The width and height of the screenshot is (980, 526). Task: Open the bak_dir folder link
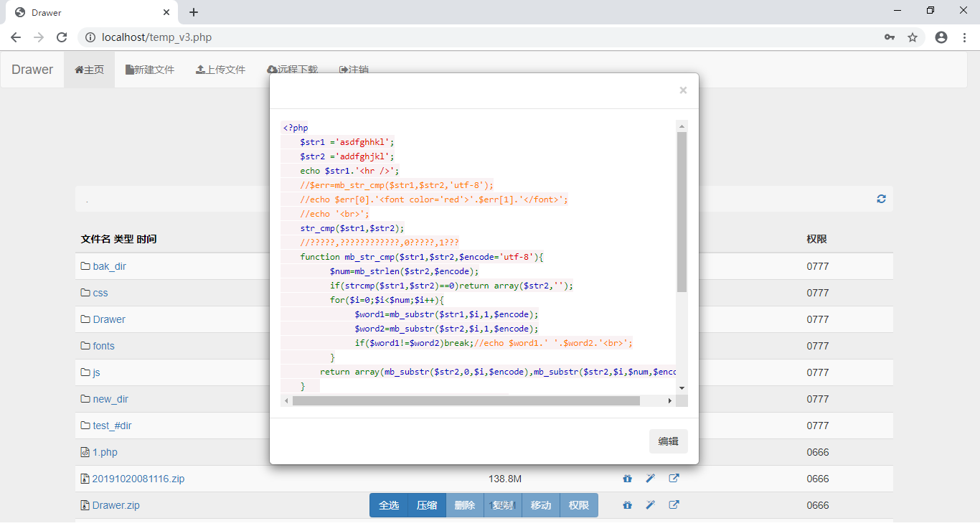(x=109, y=266)
